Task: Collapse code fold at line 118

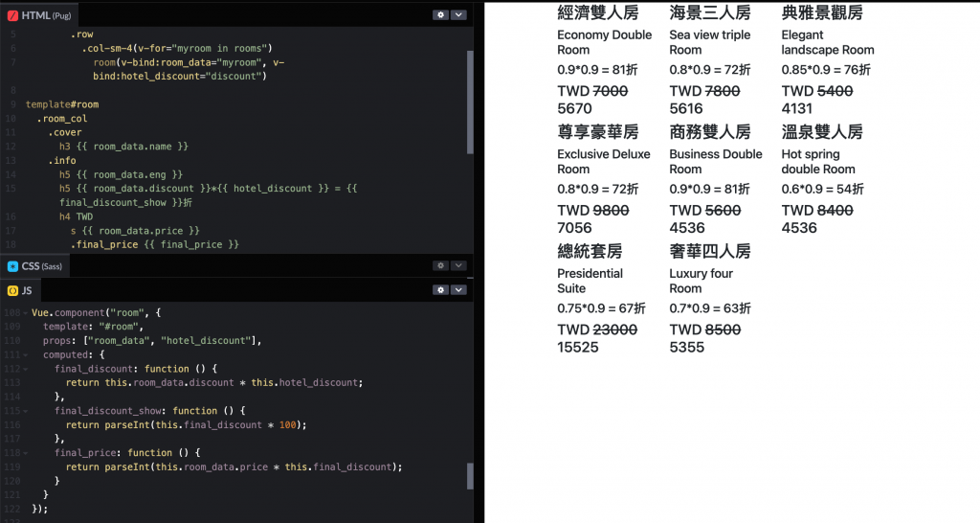Action: [26, 453]
